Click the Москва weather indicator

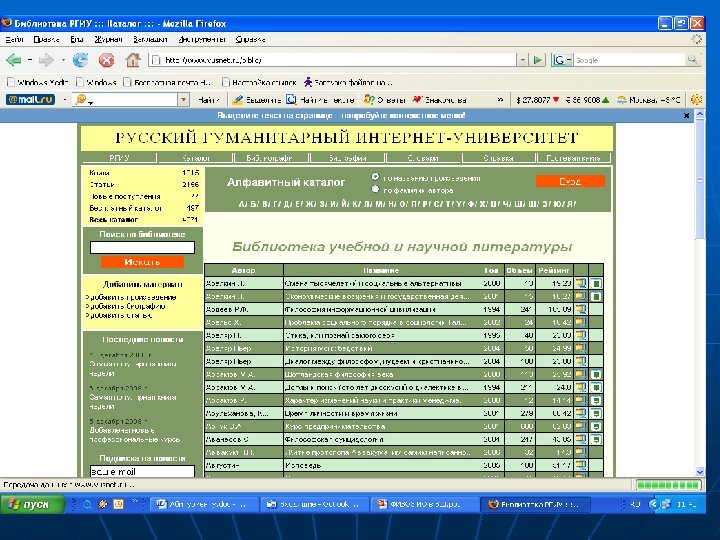[648, 100]
